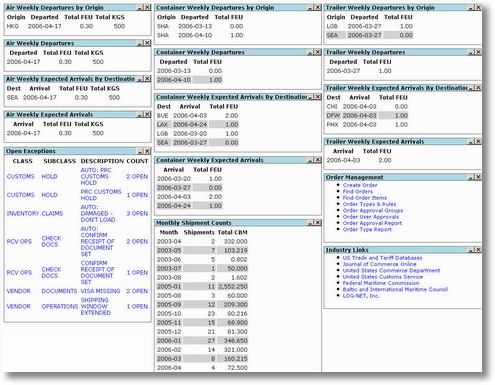Select the 2005-10 month row
The image size is (495, 385).
[202, 313]
